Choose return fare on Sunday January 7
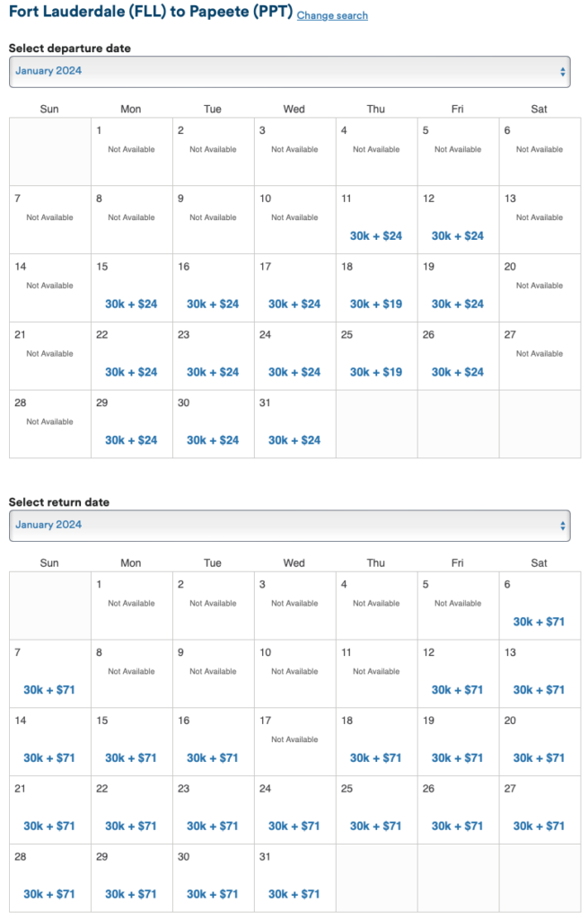This screenshot has width=588, height=920. point(49,690)
